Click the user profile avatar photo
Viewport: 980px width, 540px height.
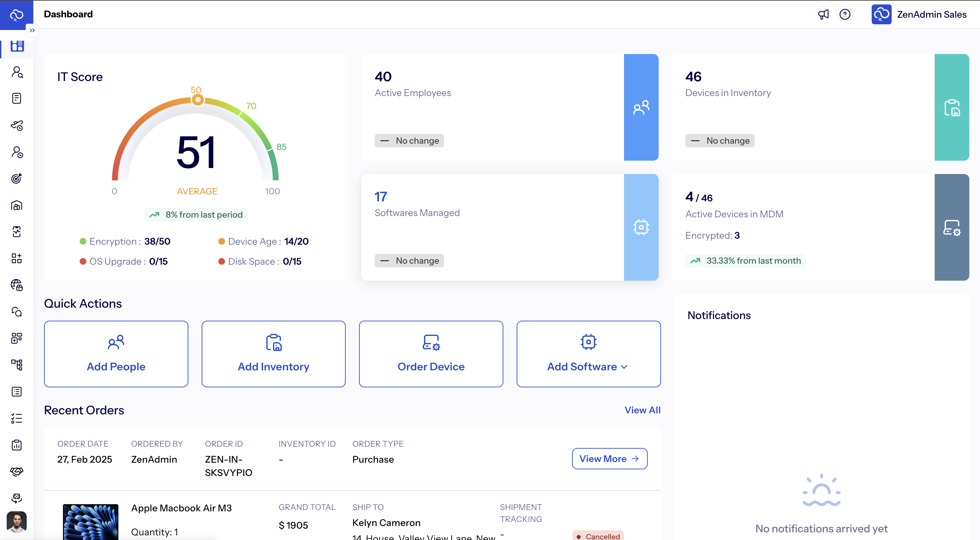[17, 521]
